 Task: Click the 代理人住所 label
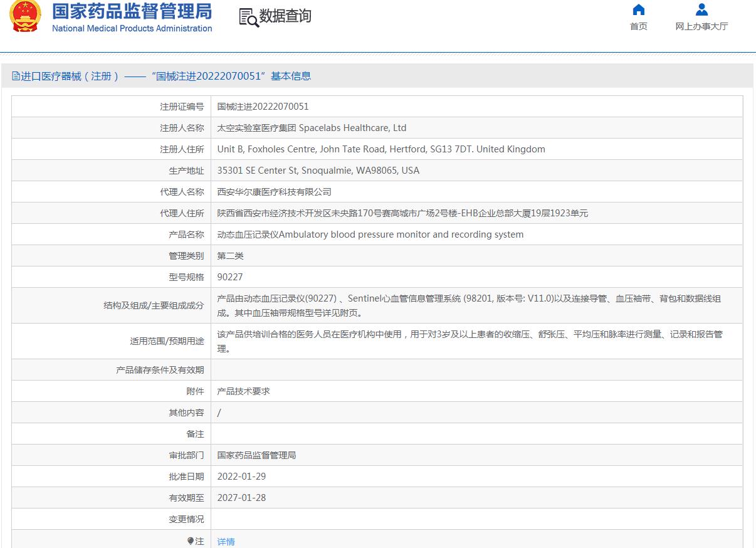(x=182, y=213)
